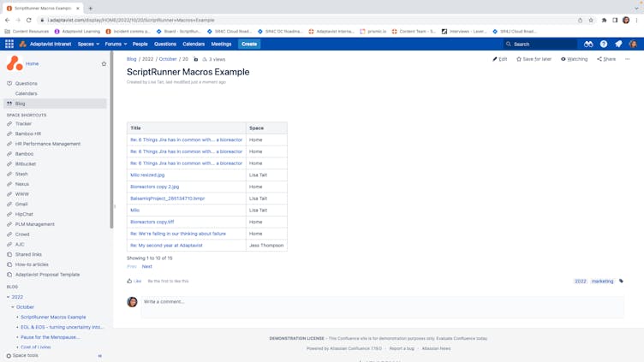Click the commenter avatar thumbnail
644x362 pixels.
pos(132,302)
